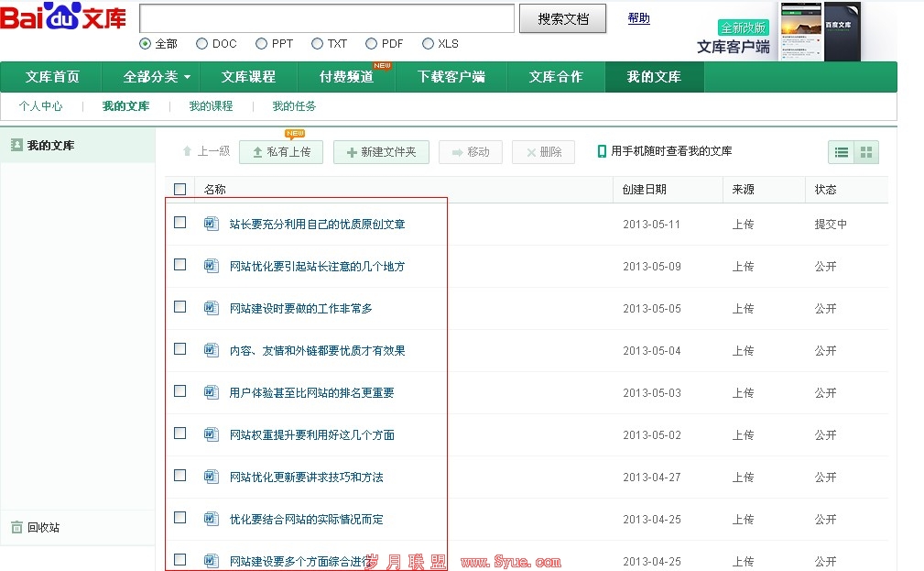Check the box for 网站权重提升要利用好这几个方面
The height and width of the screenshot is (571, 924).
pyautogui.click(x=179, y=433)
